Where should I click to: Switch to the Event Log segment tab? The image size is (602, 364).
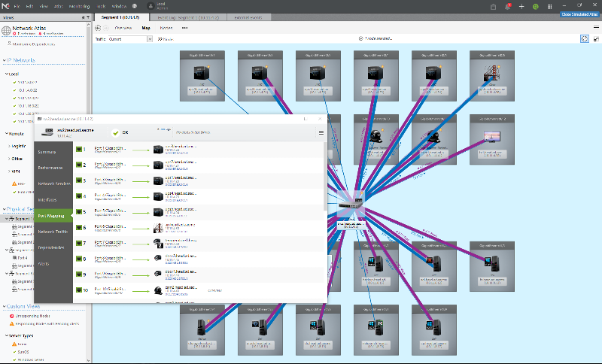pos(187,17)
